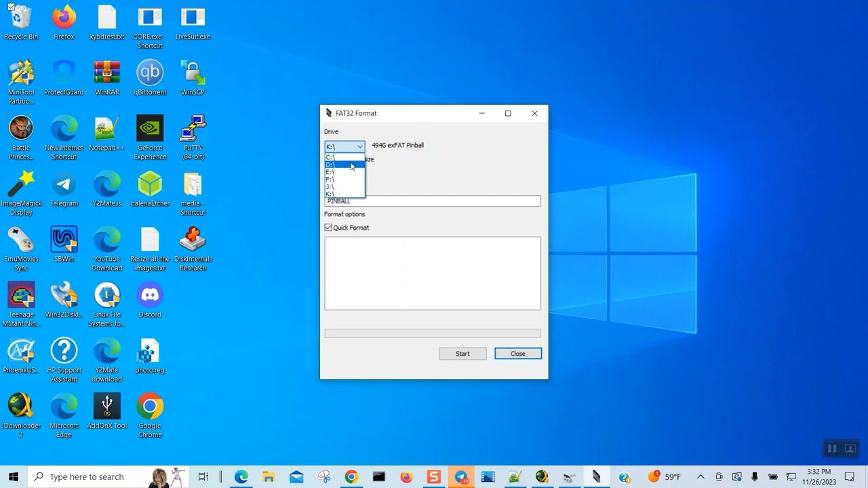Select the kybdtest.txt file icon

[107, 22]
